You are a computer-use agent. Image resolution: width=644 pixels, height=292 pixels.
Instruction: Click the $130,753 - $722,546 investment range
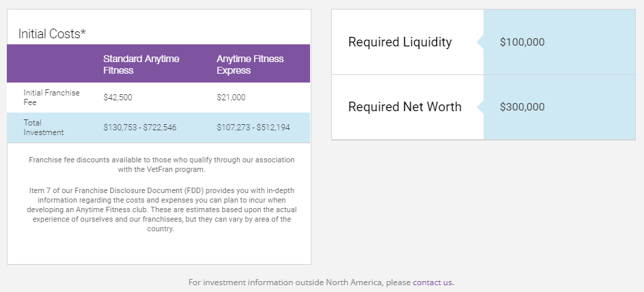click(x=140, y=128)
